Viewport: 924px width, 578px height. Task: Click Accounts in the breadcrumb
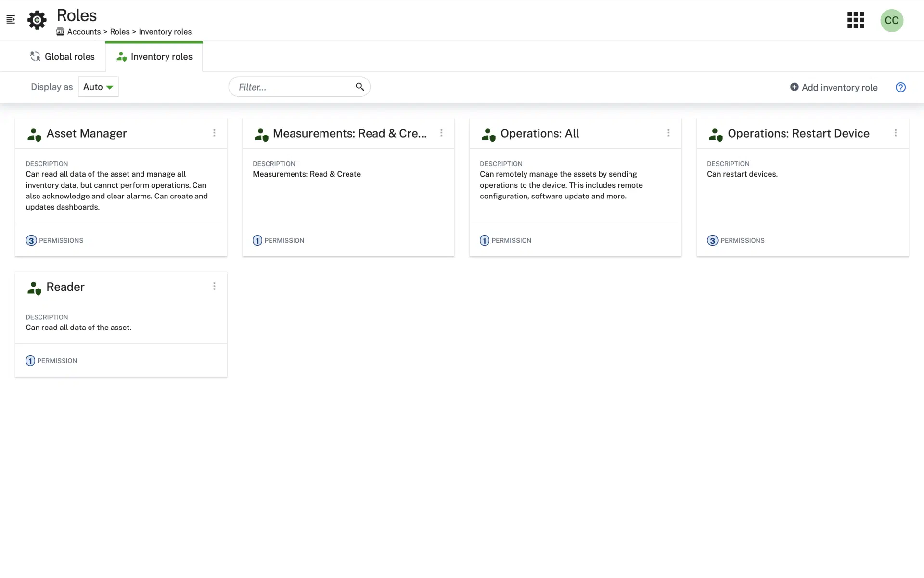[x=84, y=32]
